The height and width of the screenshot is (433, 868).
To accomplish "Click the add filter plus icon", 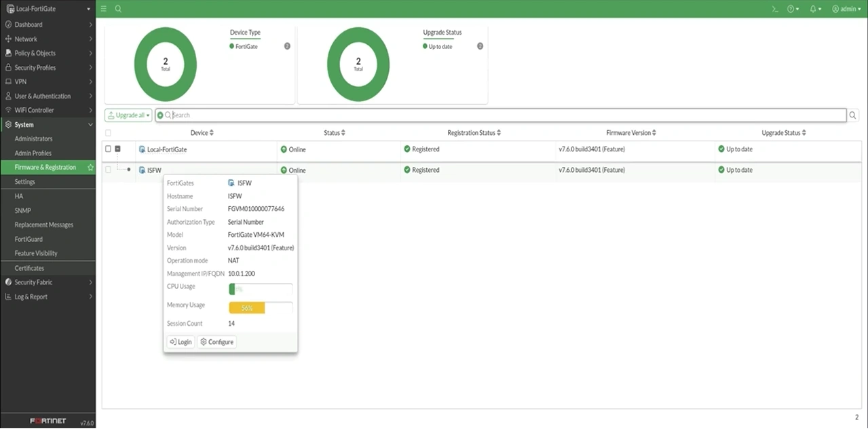I will pos(160,115).
